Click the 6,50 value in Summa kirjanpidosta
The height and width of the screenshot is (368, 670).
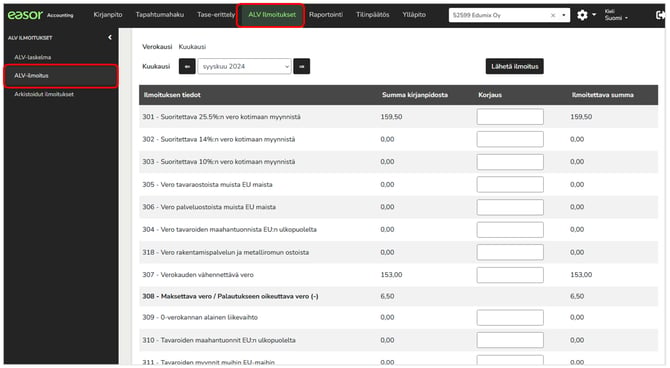[387, 296]
